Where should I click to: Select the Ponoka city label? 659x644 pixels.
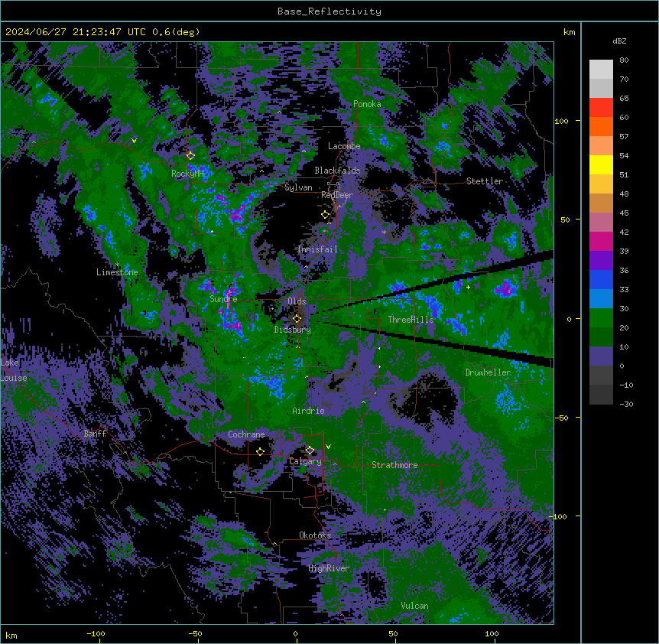[367, 104]
